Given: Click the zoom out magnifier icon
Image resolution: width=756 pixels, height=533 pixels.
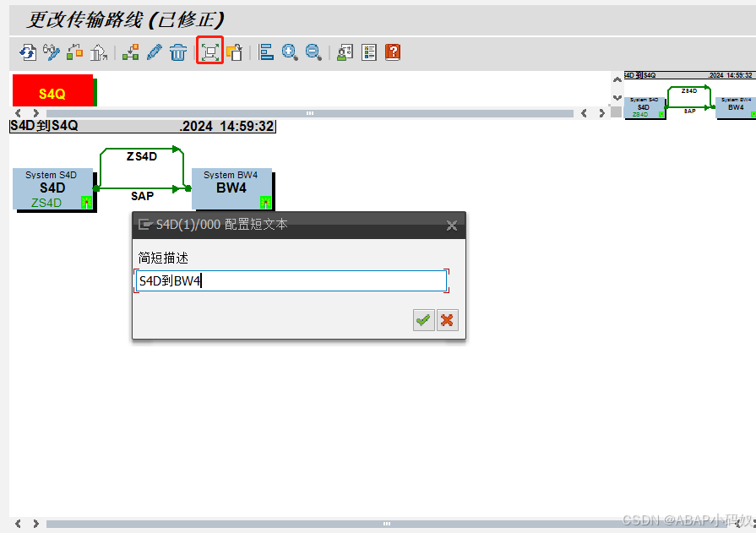Looking at the screenshot, I should [313, 52].
